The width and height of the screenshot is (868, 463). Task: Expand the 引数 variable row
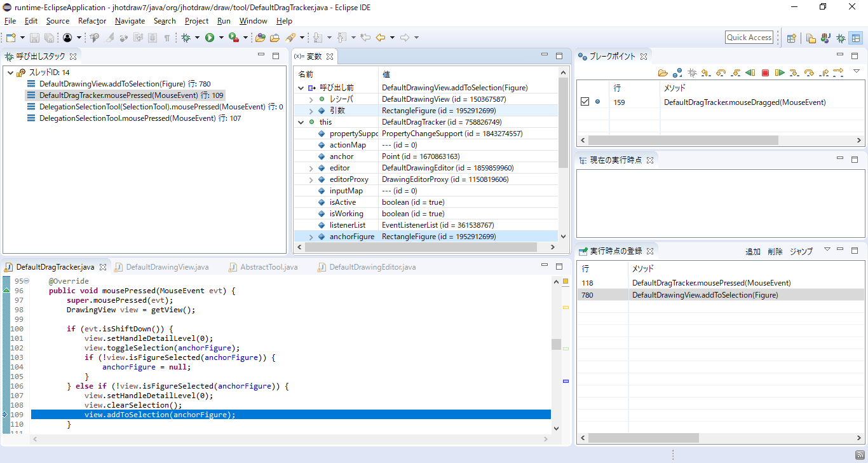point(311,111)
